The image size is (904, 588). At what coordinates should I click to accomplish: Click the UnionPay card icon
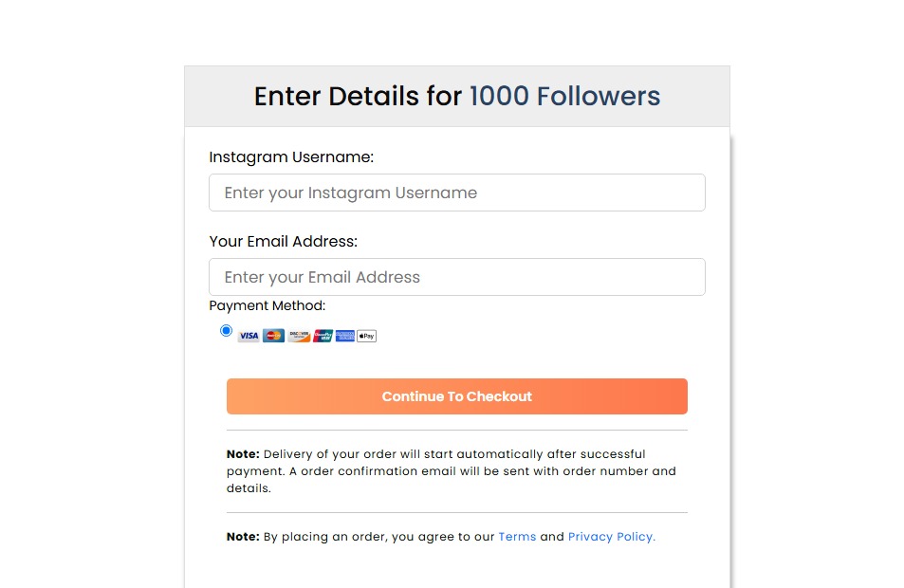coord(323,336)
